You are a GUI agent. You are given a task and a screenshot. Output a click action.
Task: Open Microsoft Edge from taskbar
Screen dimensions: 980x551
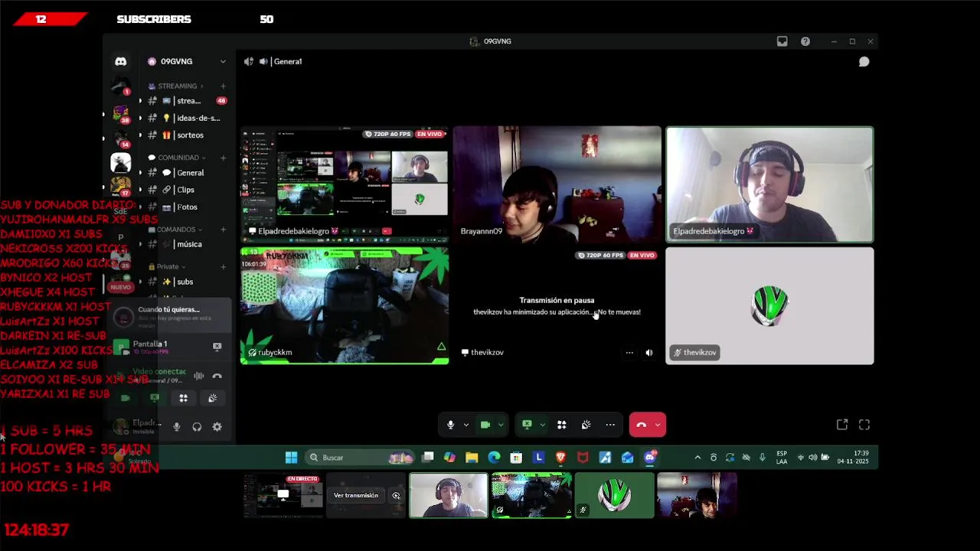(x=494, y=458)
